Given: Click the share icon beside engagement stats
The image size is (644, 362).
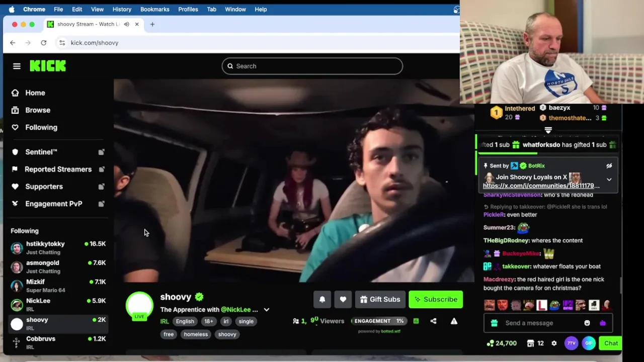Looking at the screenshot, I should (x=433, y=321).
